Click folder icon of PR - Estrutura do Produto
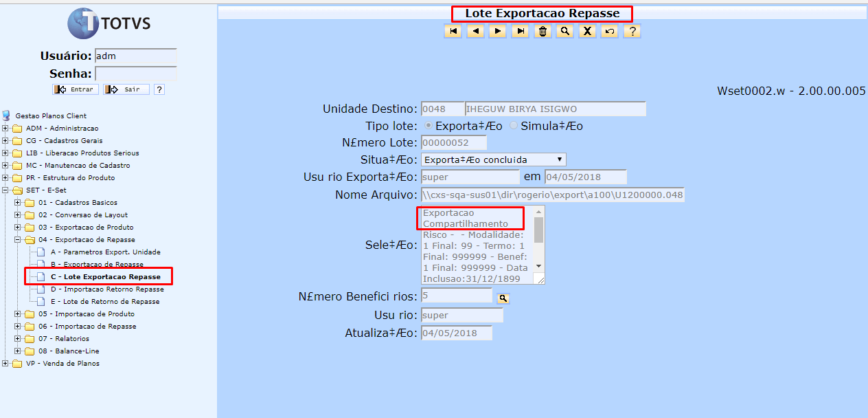Image resolution: width=868 pixels, height=418 pixels. [x=17, y=177]
